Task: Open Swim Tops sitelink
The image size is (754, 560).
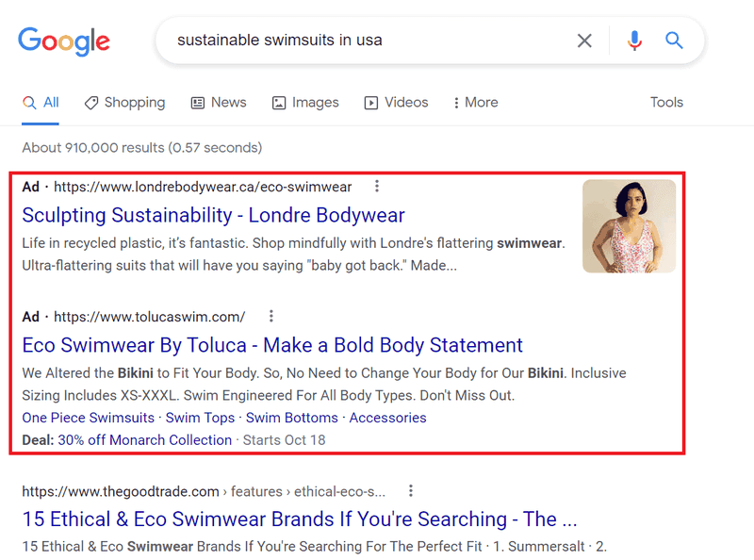Action: [x=200, y=418]
